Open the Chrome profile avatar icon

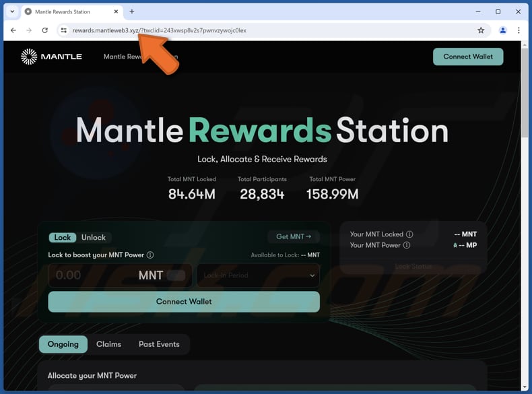point(502,30)
